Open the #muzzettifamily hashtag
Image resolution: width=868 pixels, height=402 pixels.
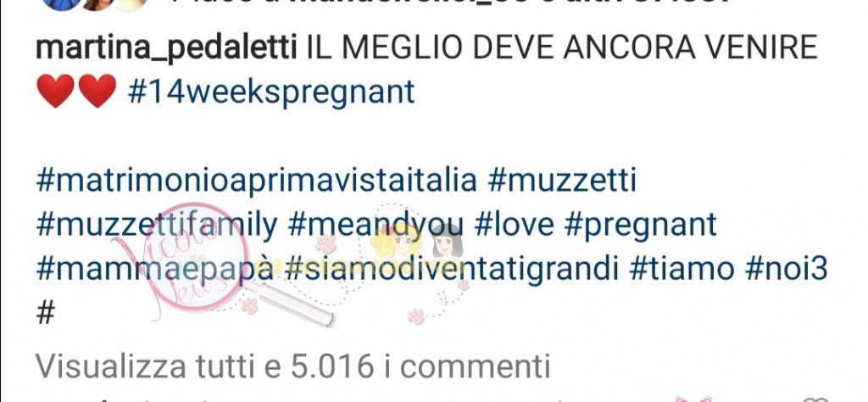[x=157, y=226]
